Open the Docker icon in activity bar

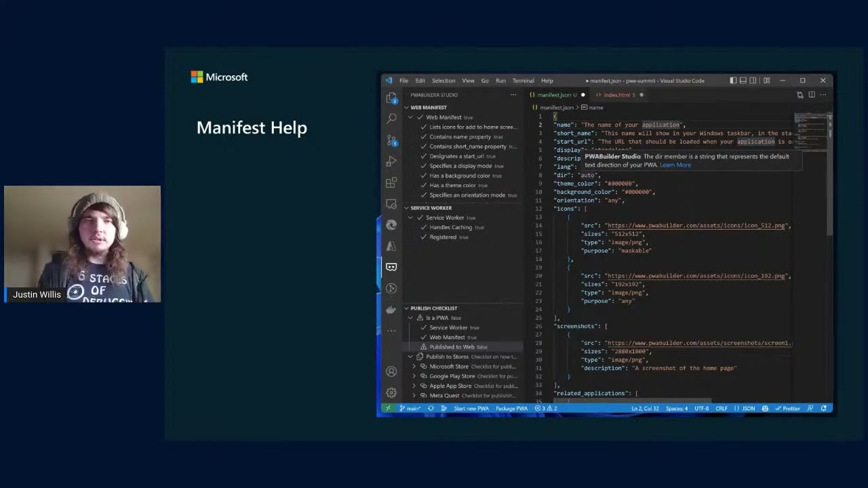point(391,310)
